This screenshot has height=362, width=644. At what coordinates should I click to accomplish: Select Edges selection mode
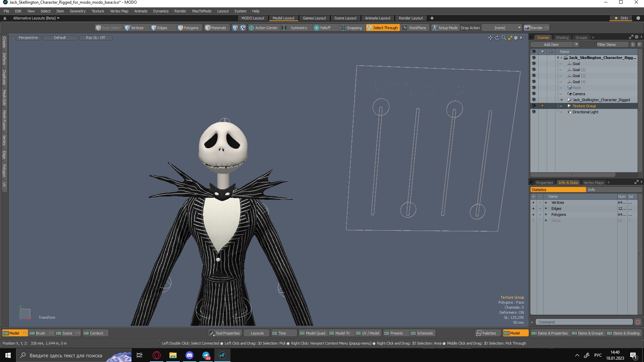159,28
